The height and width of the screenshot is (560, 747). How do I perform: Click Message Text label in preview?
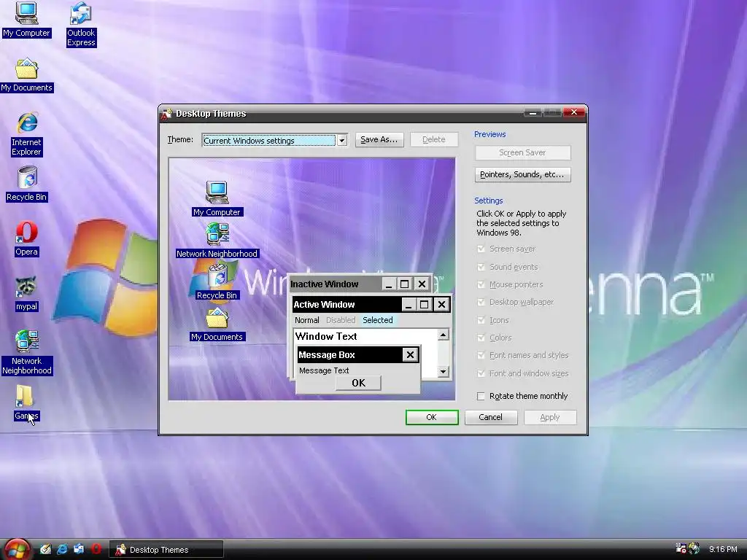(324, 370)
